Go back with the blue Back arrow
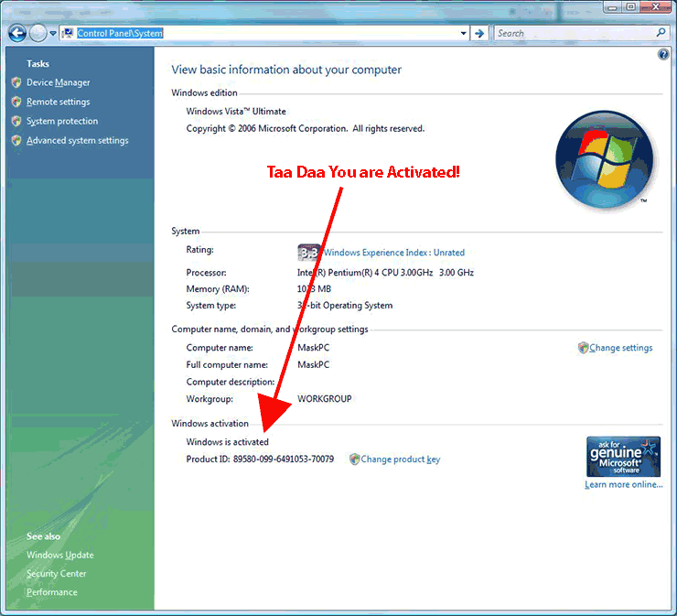 click(x=17, y=33)
